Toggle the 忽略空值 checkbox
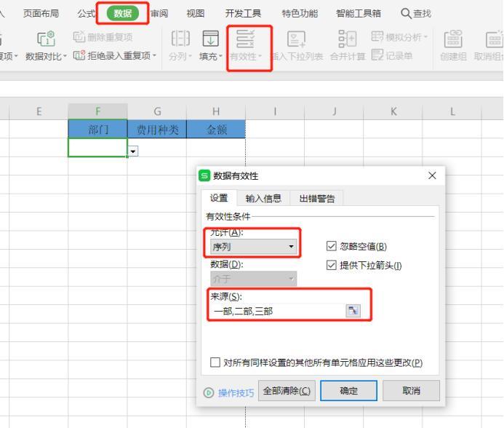The image size is (504, 428). click(331, 246)
